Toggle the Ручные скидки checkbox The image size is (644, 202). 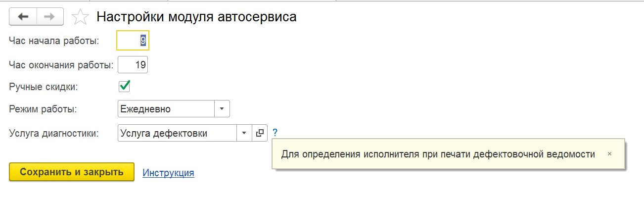tap(124, 87)
